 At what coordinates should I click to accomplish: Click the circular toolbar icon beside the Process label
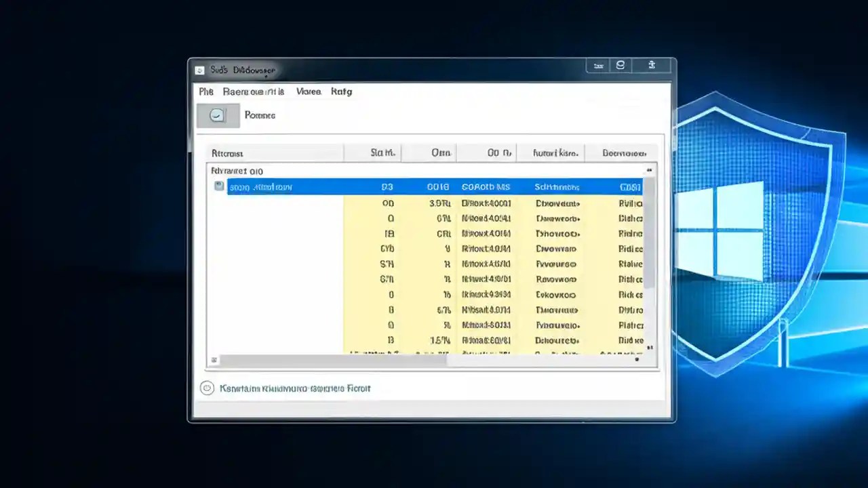[217, 115]
